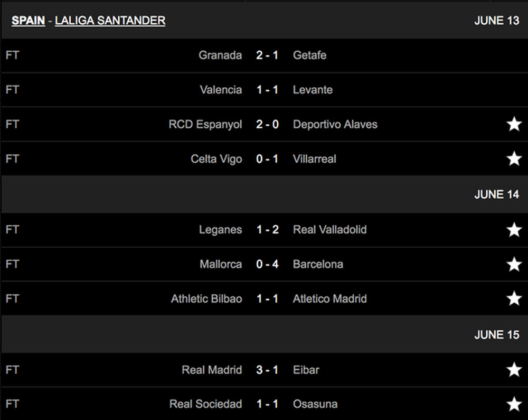Click the Villarreal team name
Screen dimensions: 528x420
pos(315,158)
